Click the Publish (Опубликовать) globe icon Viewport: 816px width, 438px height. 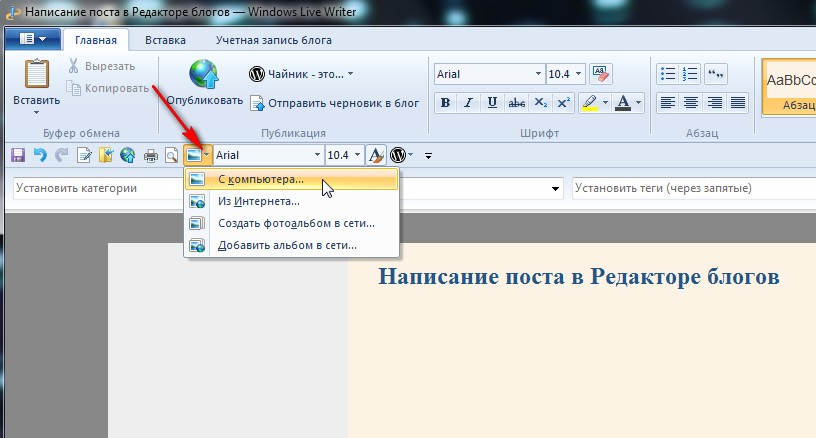point(204,74)
